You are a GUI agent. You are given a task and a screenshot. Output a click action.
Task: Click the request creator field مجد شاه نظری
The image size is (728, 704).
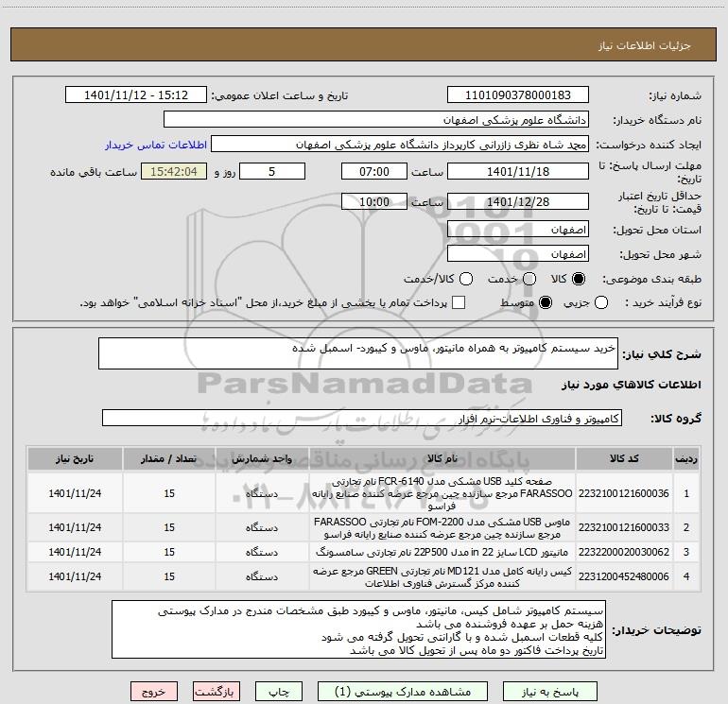400,145
